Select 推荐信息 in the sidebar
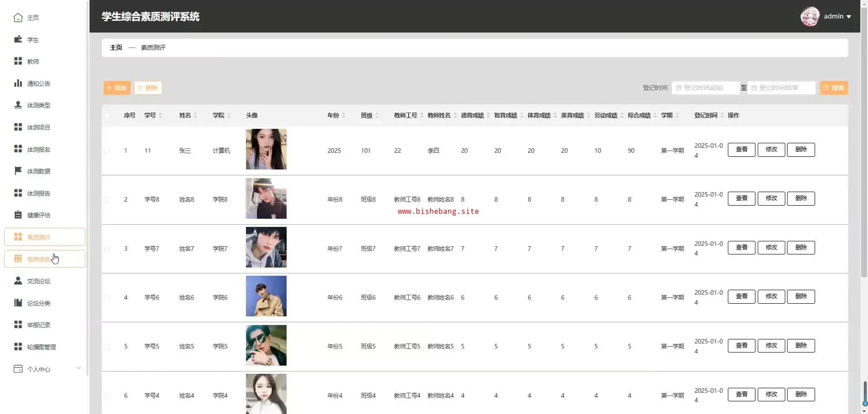The width and height of the screenshot is (868, 414). pos(44,259)
